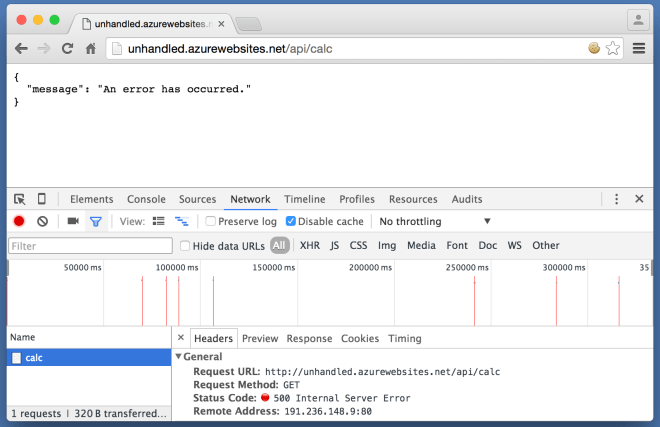Select the calc request row
Image resolution: width=660 pixels, height=427 pixels.
[x=89, y=358]
